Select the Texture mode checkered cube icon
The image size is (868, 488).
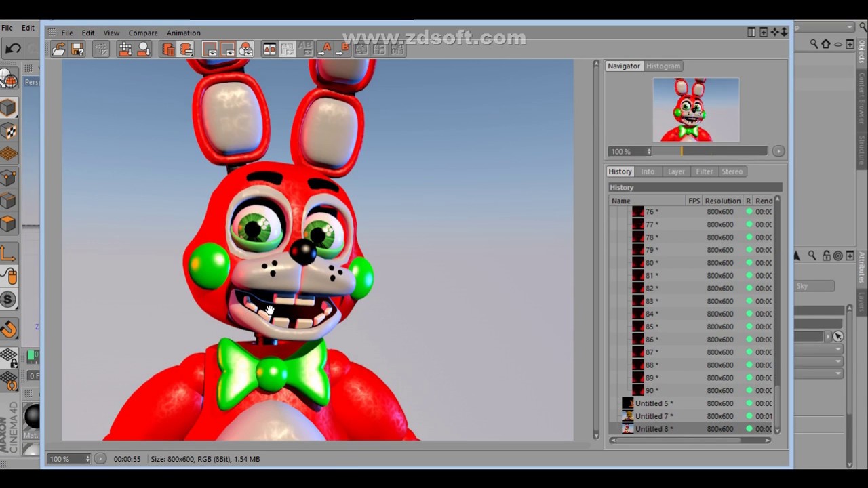click(8, 131)
